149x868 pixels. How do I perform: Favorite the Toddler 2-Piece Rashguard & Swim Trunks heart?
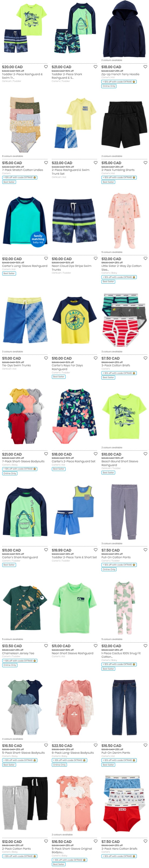click(x=46, y=67)
